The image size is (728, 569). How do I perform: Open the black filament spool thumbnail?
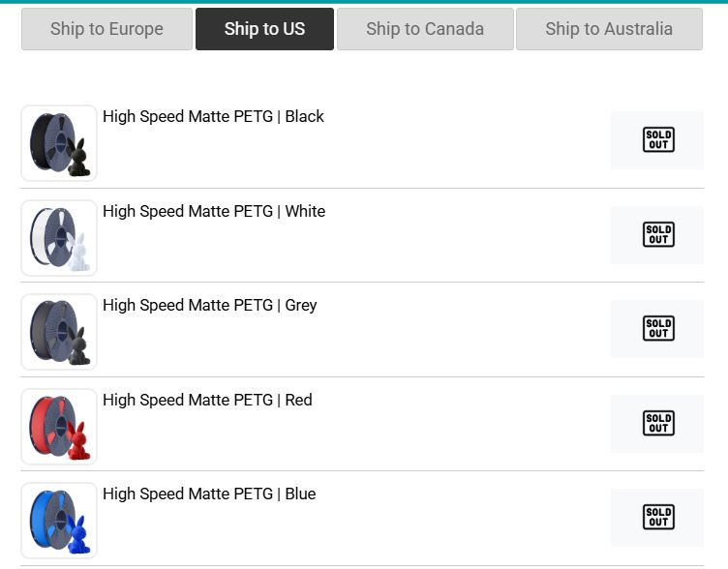[x=59, y=143]
